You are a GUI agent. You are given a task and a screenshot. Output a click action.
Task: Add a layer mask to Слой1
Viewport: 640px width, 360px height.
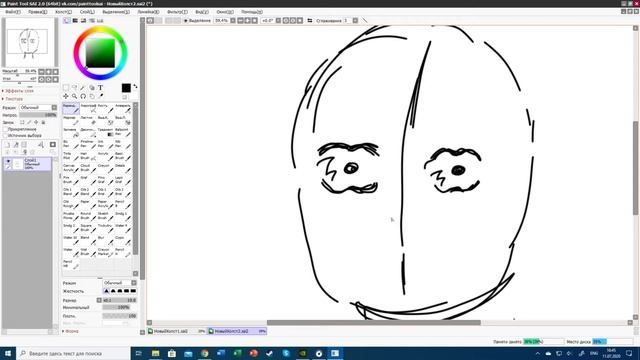[53, 144]
